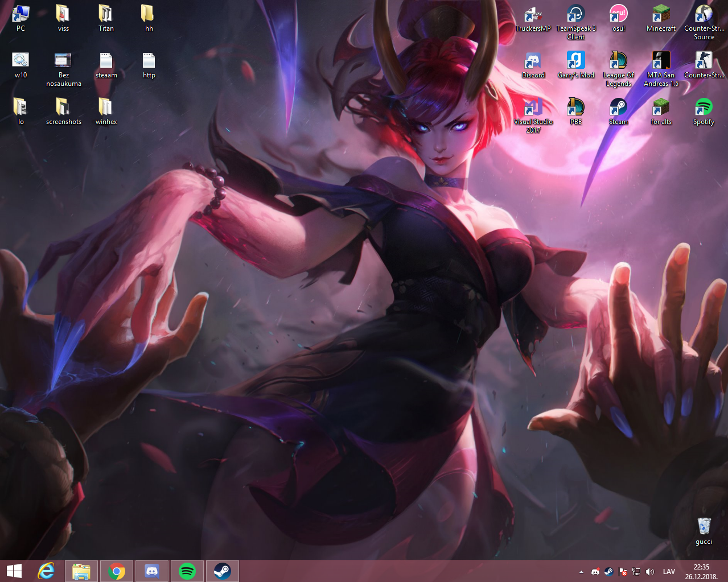This screenshot has height=582, width=728.
Task: Expand hidden system tray icons arrow
Action: [581, 572]
